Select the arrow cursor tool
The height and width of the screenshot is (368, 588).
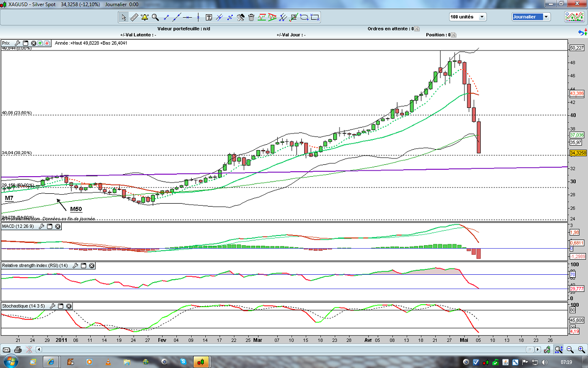pyautogui.click(x=124, y=17)
